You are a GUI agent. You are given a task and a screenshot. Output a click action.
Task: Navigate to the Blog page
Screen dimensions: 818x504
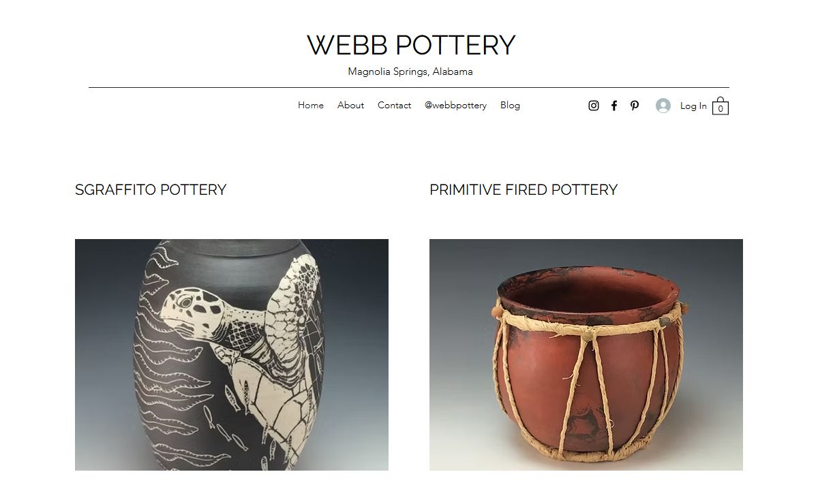[510, 106]
